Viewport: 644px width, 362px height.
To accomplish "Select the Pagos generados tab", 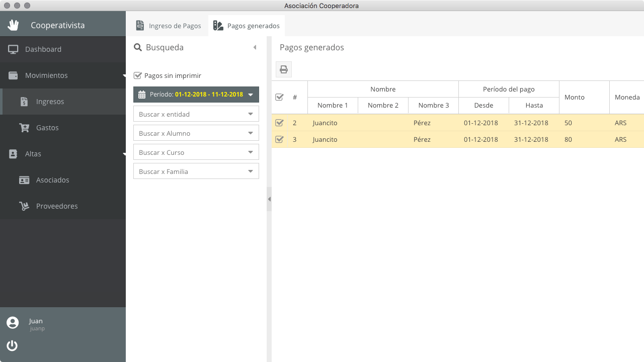I will pyautogui.click(x=247, y=26).
